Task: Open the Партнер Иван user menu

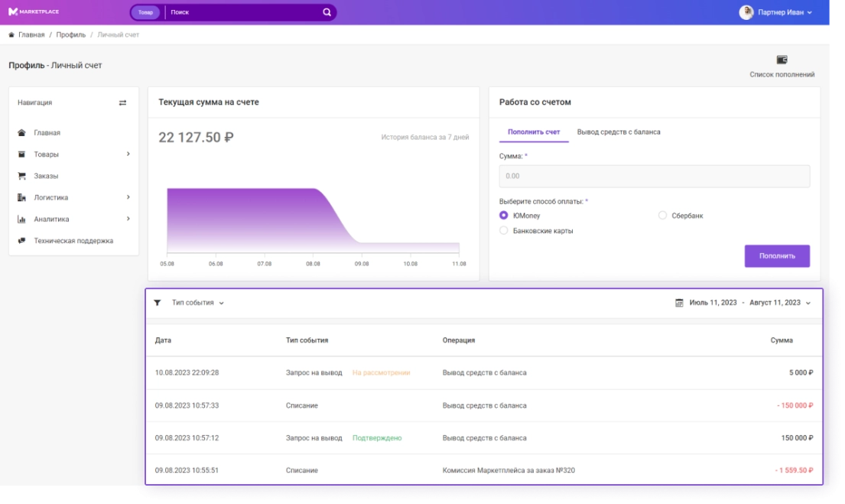Action: click(x=775, y=12)
